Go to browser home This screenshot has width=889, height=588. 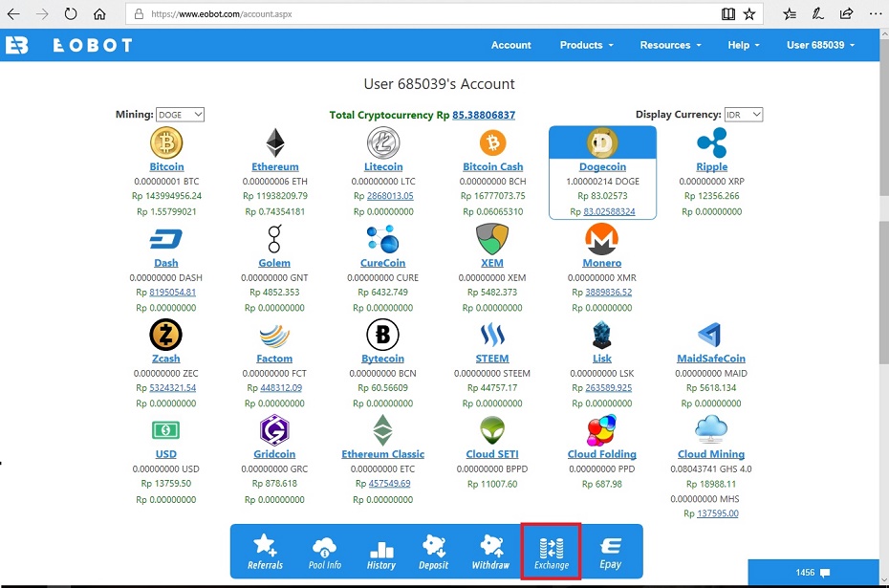[x=99, y=14]
